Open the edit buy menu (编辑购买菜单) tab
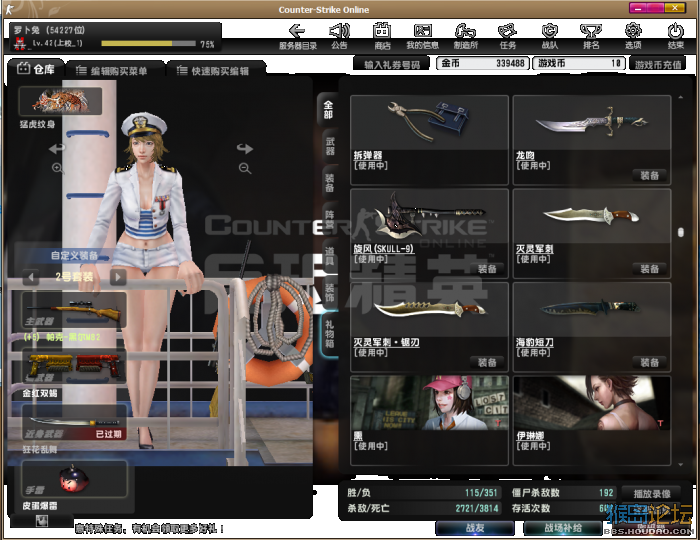Screen dimensions: 700x540 [x=114, y=71]
